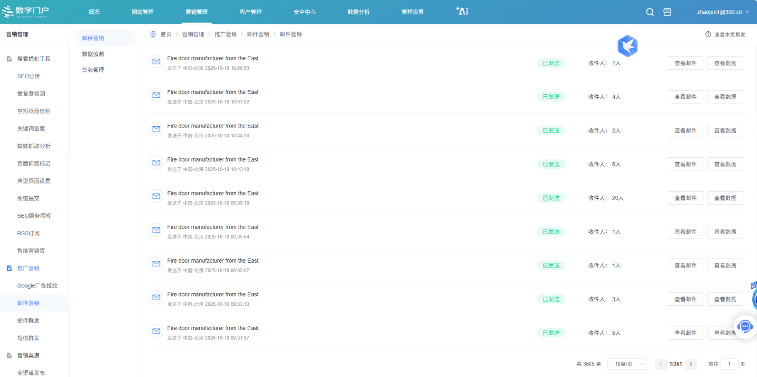Image resolution: width=757 pixels, height=377 pixels.
Task: Click the 营销管理 breadcrumb link
Action: [x=193, y=34]
